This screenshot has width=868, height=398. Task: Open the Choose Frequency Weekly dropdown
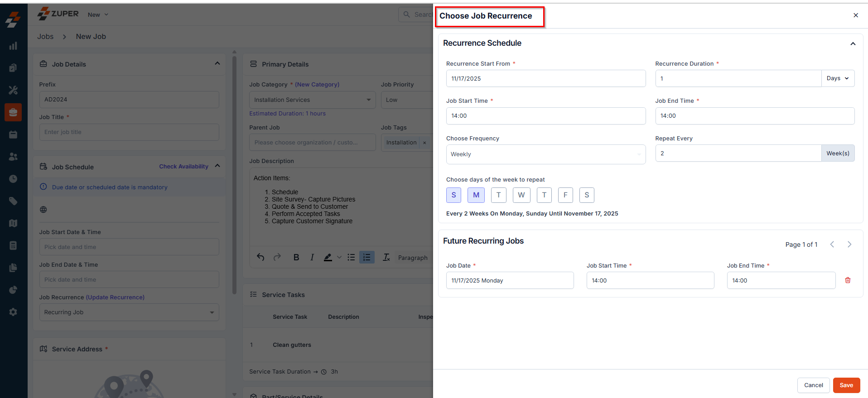tap(546, 154)
